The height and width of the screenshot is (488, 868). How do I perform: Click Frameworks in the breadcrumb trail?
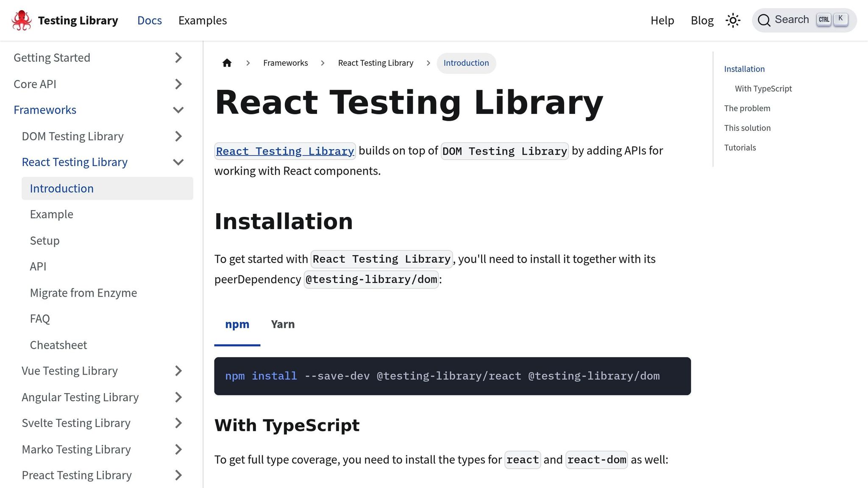pyautogui.click(x=285, y=63)
